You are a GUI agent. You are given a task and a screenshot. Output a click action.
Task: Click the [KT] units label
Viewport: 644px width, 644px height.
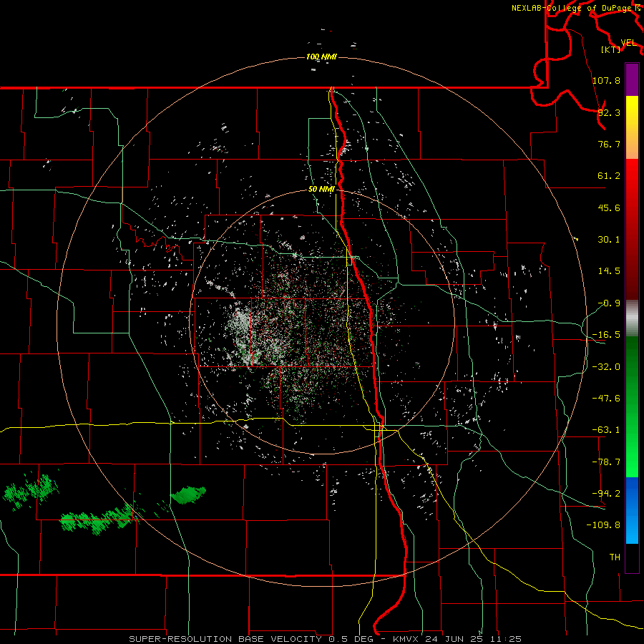coord(611,49)
